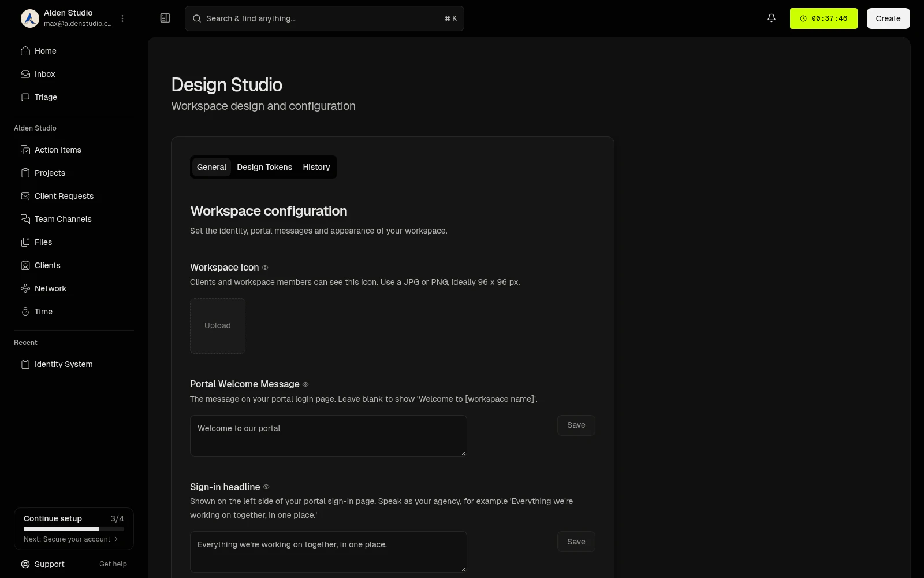Click the Support lifebuoy icon

[25, 564]
